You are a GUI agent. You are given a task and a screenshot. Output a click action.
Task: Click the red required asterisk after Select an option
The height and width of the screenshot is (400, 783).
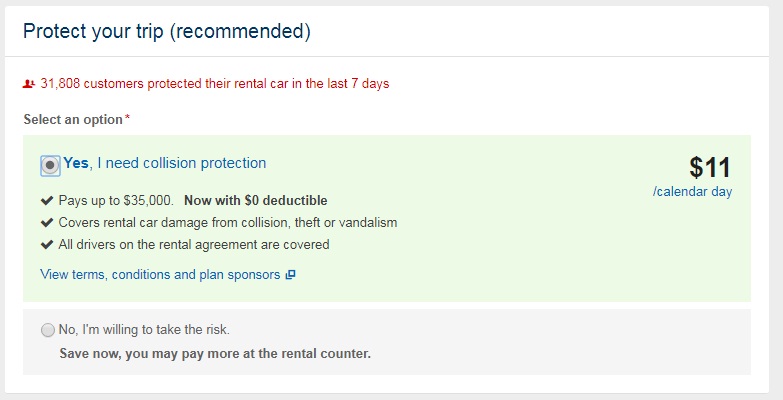coord(127,119)
